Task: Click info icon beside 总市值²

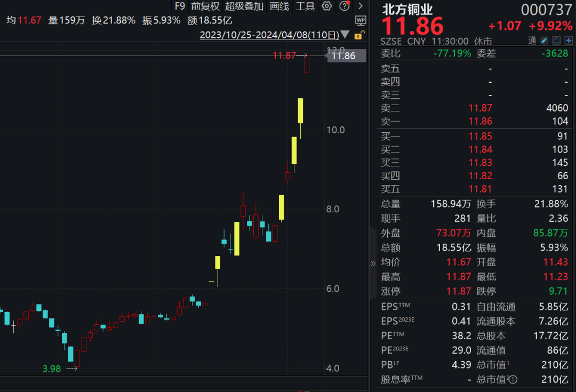Action: tap(513, 380)
